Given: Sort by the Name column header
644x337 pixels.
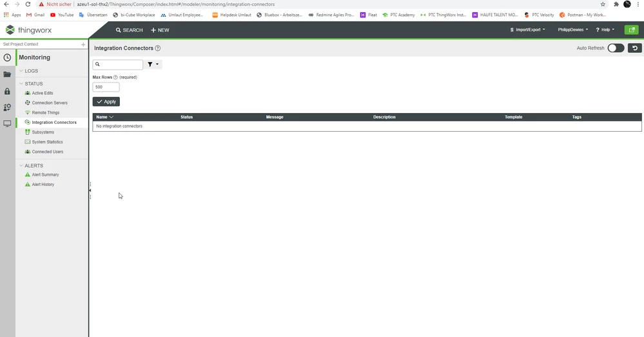Looking at the screenshot, I should coord(104,117).
